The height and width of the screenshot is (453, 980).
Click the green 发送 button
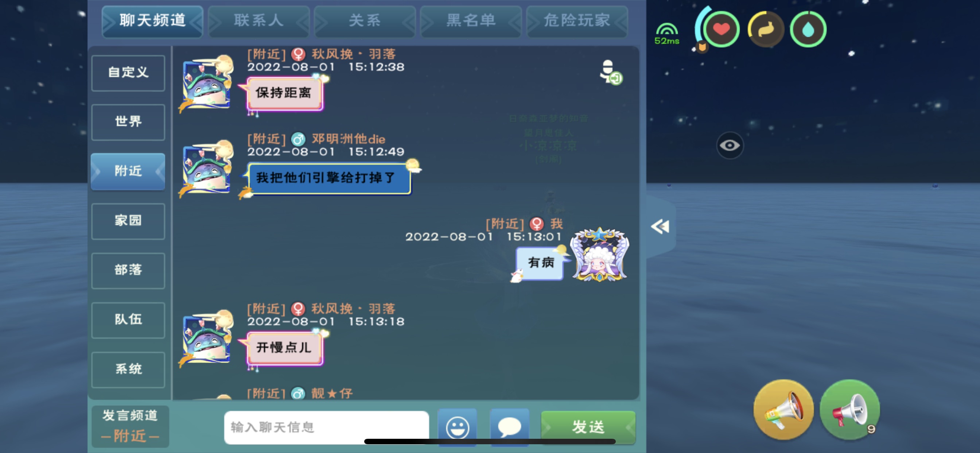[588, 427]
